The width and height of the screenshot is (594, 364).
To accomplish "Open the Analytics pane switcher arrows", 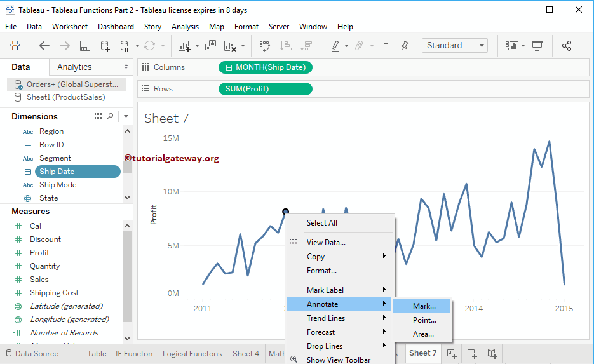I will 126,67.
